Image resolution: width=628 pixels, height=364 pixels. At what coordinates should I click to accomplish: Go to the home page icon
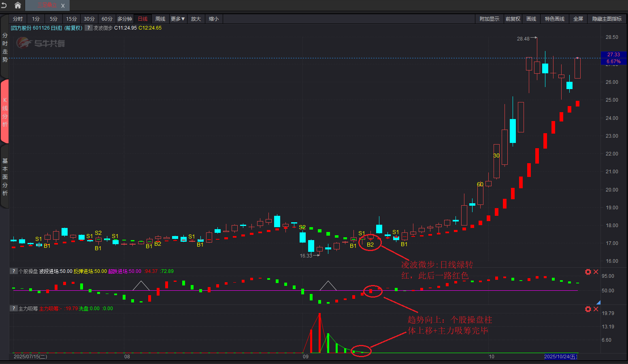coord(18,5)
